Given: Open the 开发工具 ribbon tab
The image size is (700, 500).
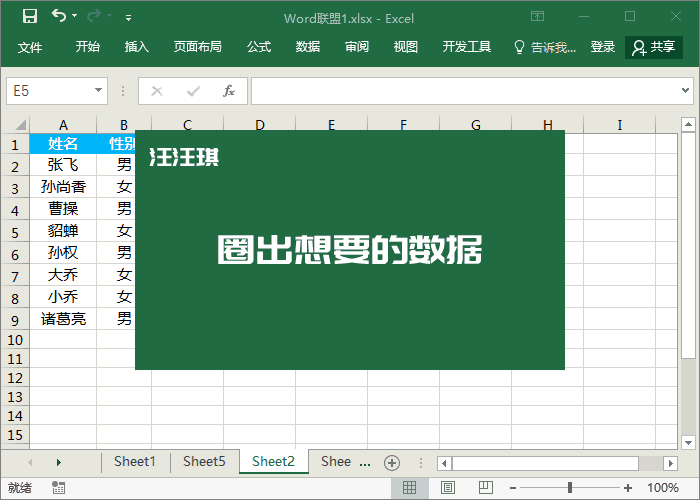Looking at the screenshot, I should [467, 47].
